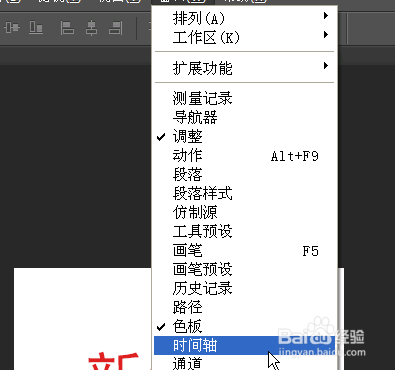Select 测量记录 panel entry
This screenshot has height=370, width=395.
(x=244, y=98)
